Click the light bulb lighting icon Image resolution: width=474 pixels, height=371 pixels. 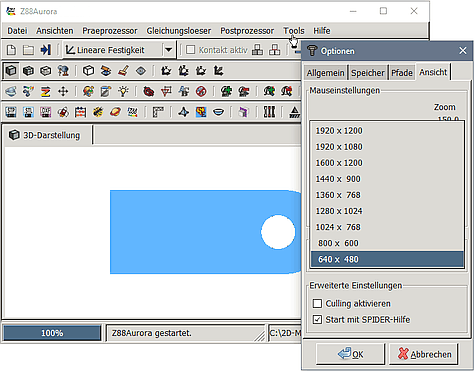coord(123,91)
